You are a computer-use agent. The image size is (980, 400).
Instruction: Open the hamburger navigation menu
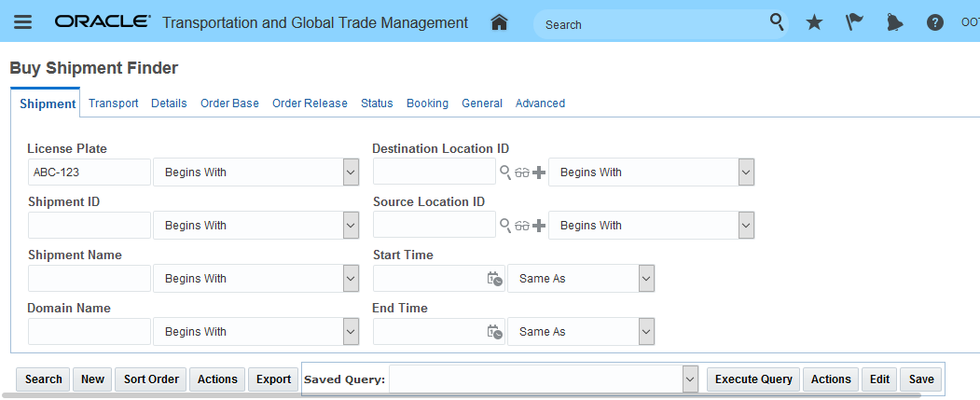coord(22,22)
